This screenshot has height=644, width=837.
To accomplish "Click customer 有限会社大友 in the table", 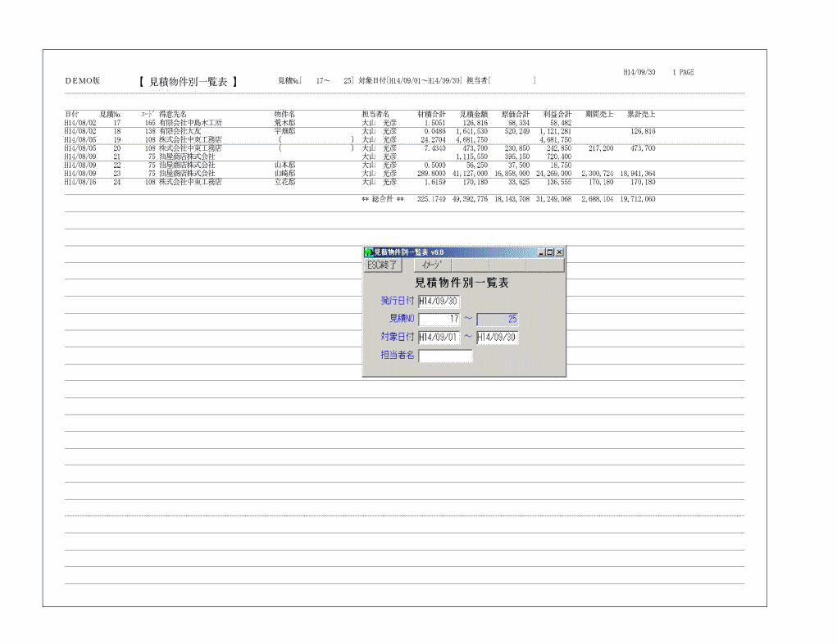I will pyautogui.click(x=180, y=131).
